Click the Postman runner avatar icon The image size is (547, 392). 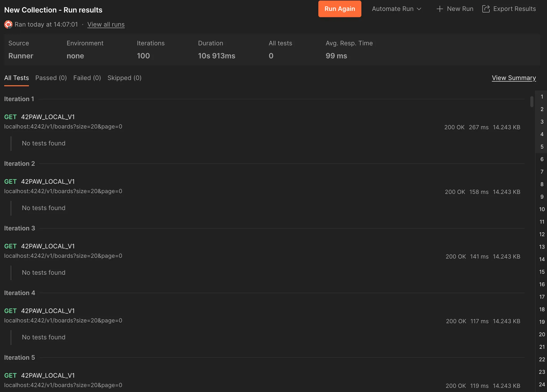click(x=8, y=25)
